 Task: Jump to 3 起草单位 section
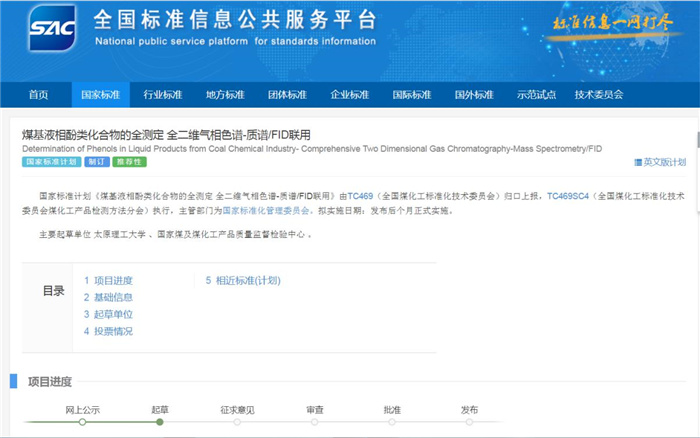(107, 314)
